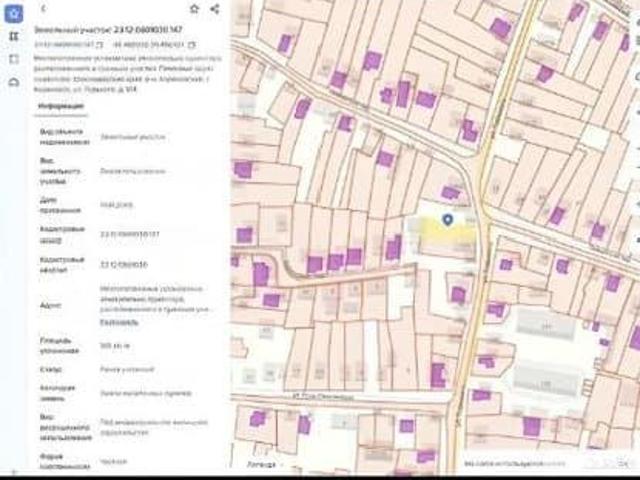Click the Вид земельного участка value
This screenshot has width=640, height=480.
[133, 171]
